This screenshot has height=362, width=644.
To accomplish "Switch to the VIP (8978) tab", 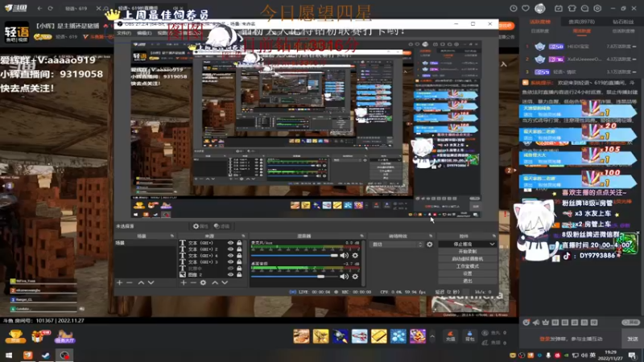I will point(581,22).
